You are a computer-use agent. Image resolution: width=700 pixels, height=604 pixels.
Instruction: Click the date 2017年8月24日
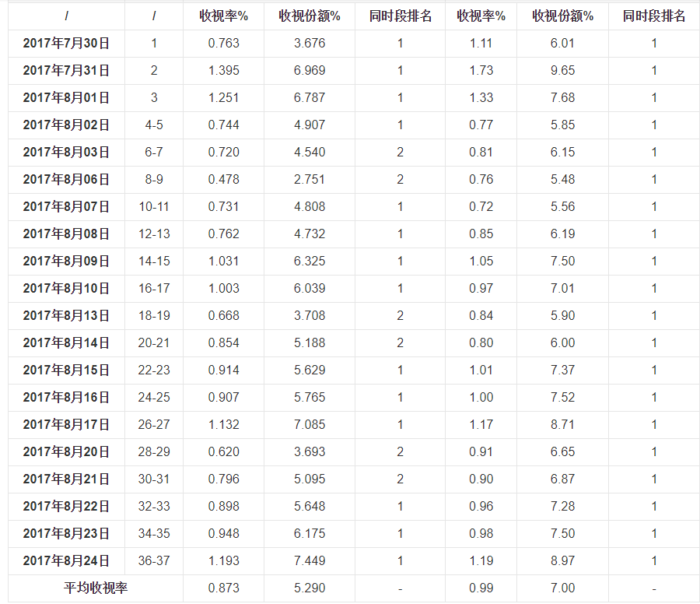pyautogui.click(x=66, y=561)
